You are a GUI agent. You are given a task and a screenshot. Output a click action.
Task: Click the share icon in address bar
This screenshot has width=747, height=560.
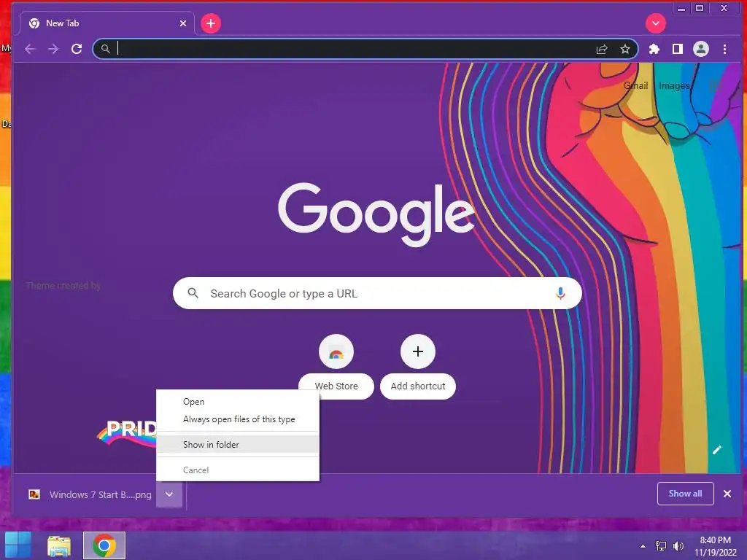pyautogui.click(x=602, y=49)
